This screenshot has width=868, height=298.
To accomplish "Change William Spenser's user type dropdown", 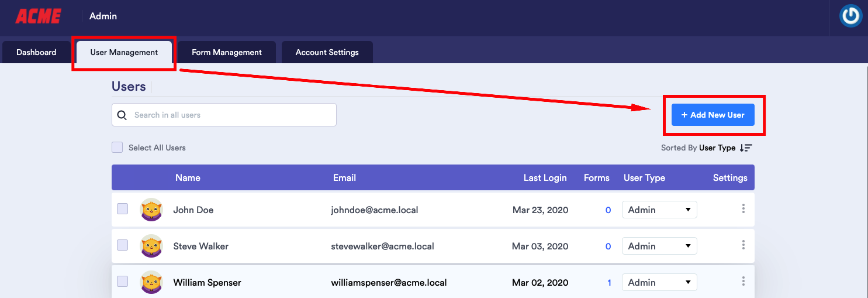I will click(659, 282).
